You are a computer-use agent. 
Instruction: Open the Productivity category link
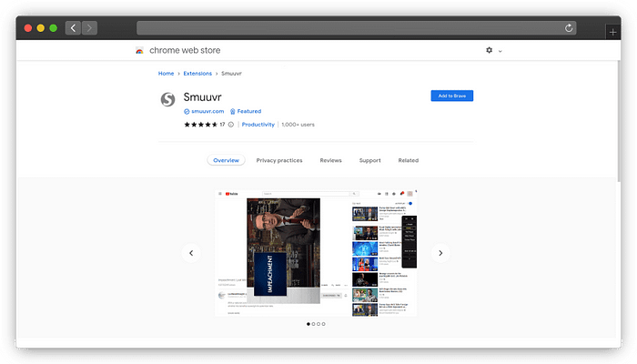tap(258, 125)
